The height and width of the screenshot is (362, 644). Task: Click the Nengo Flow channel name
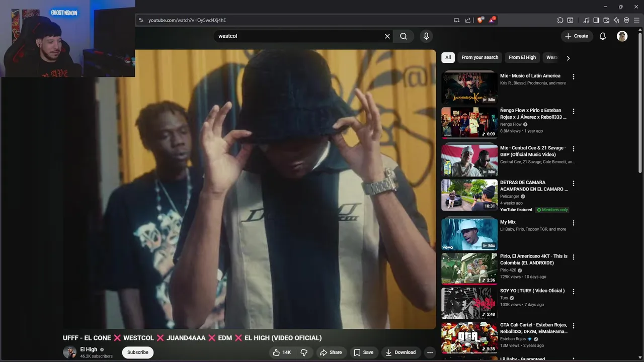pos(511,124)
